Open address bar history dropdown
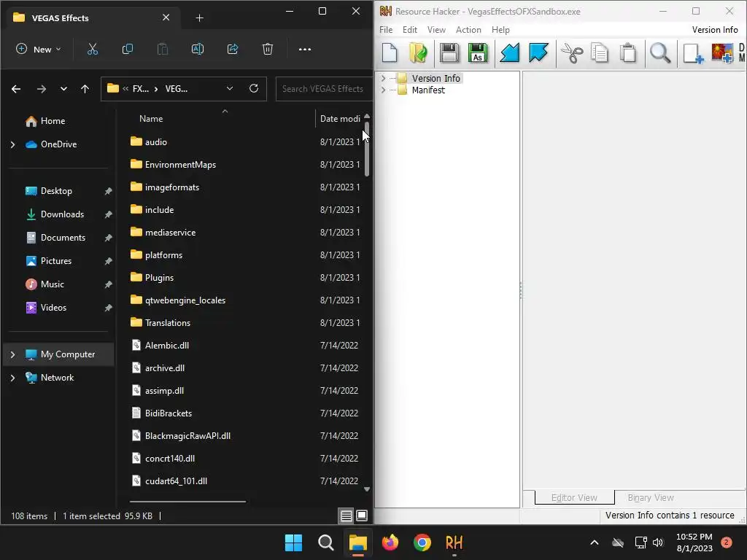The width and height of the screenshot is (747, 560). pyautogui.click(x=230, y=88)
